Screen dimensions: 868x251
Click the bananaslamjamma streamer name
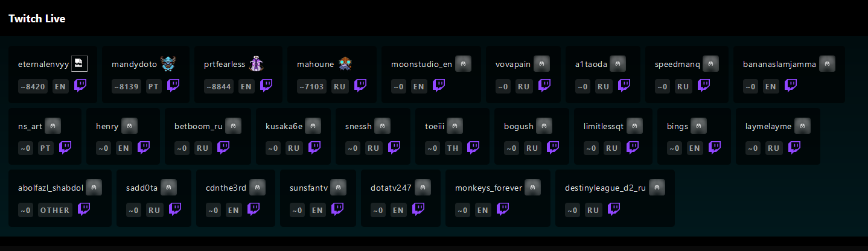click(x=779, y=64)
